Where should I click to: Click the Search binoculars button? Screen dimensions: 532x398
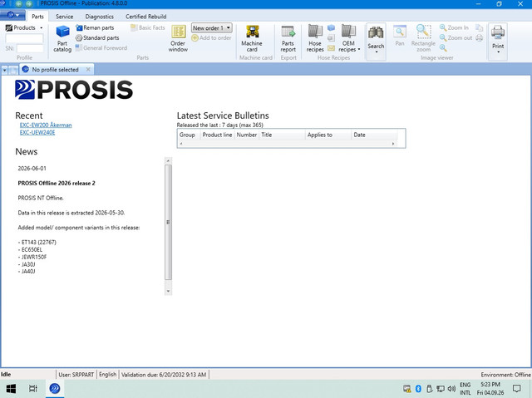point(376,41)
